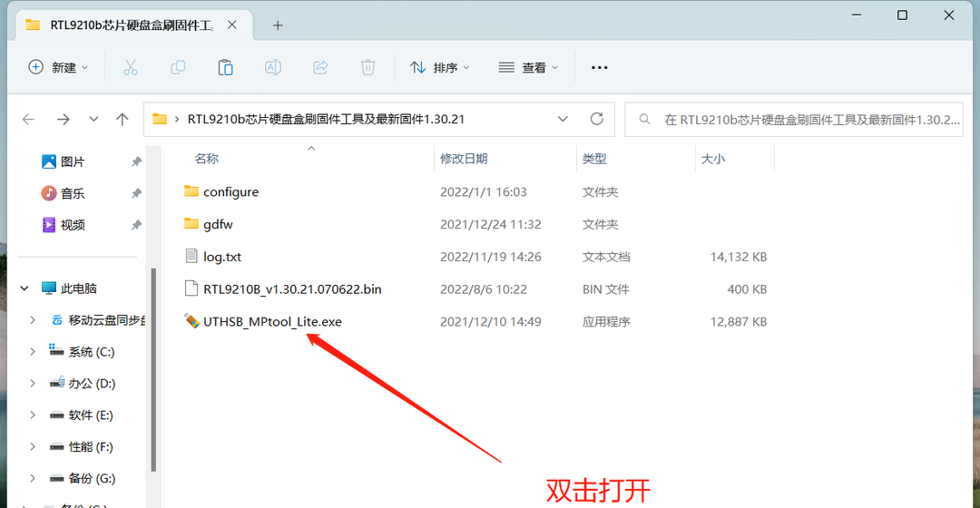Click the log.txt document icon
Screen dimensions: 980x508
[x=191, y=256]
